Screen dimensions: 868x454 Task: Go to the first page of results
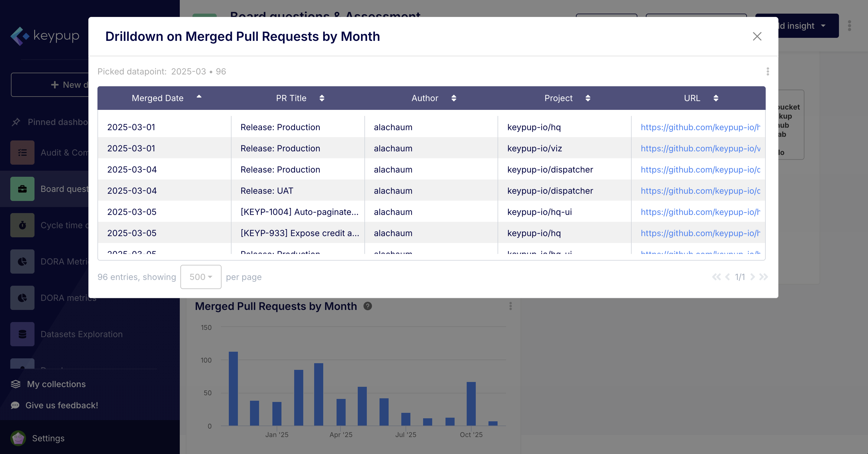coord(716,277)
